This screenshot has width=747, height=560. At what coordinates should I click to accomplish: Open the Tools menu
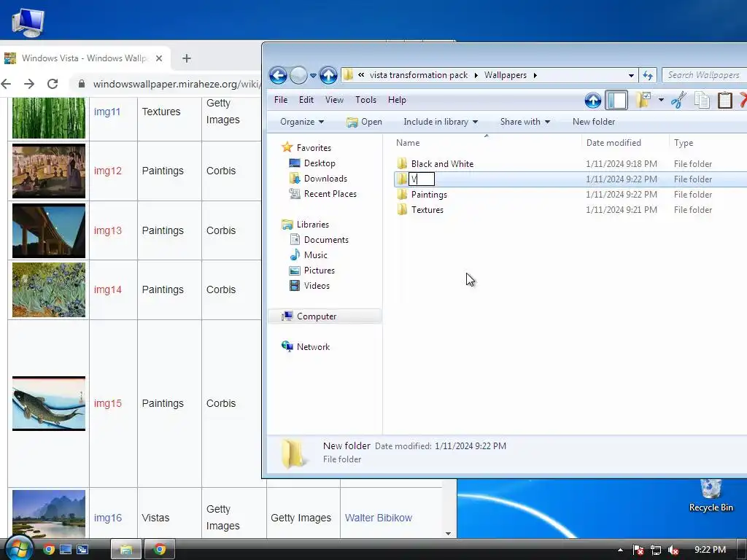click(x=365, y=100)
